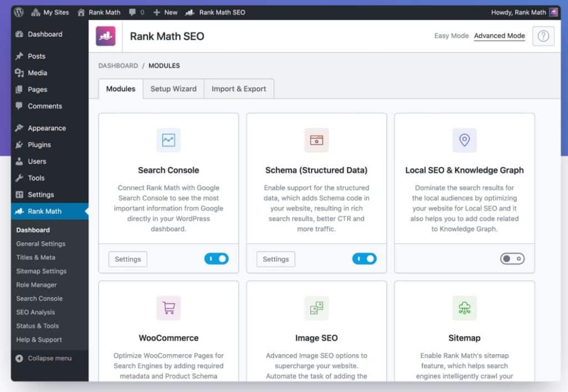
Task: Click the Pages icon in sidebar
Action: pos(19,89)
